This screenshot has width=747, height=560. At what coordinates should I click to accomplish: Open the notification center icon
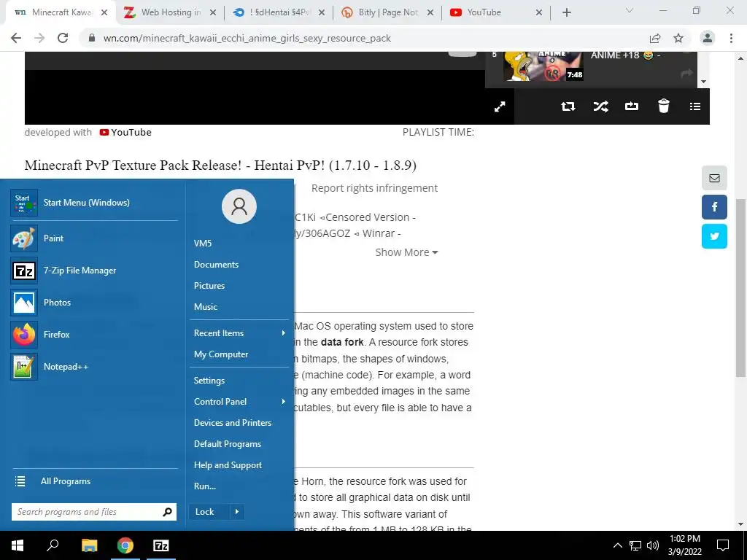coord(723,545)
